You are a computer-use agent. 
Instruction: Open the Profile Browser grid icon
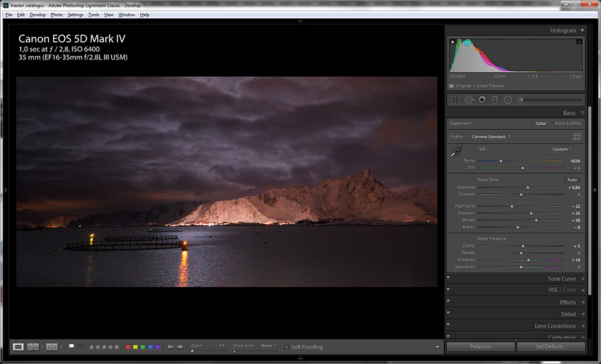pyautogui.click(x=577, y=136)
